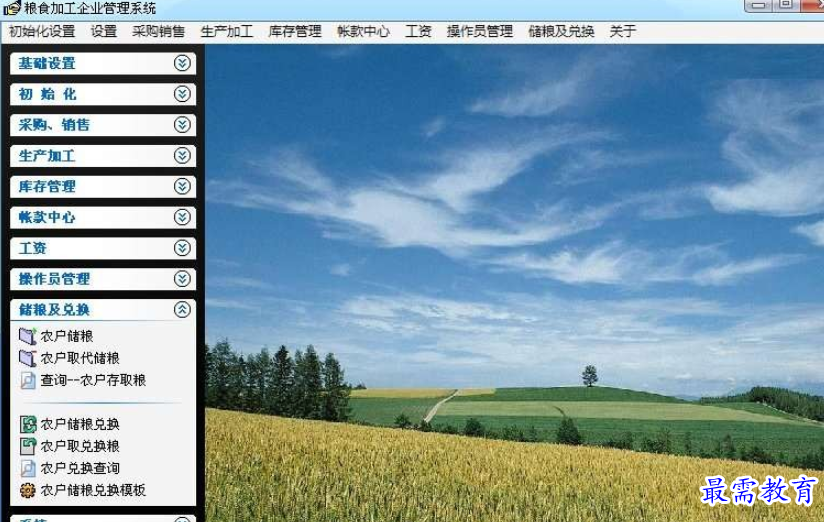Open the 关于 menu
Screen dimensions: 824x522
(623, 31)
